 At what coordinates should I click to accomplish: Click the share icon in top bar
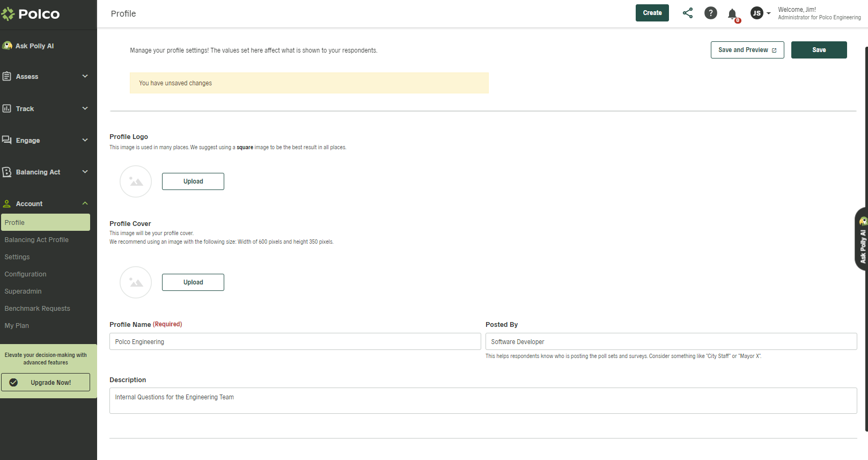[687, 13]
